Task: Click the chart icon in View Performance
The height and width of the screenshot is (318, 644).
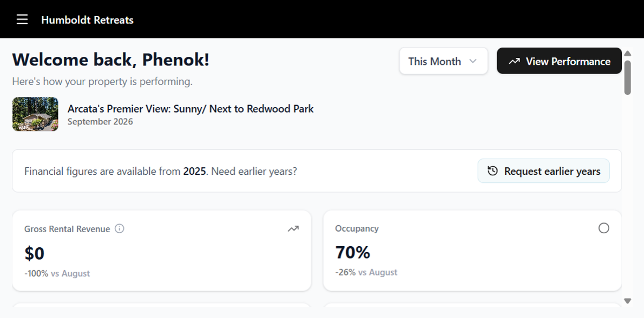Action: coord(514,61)
